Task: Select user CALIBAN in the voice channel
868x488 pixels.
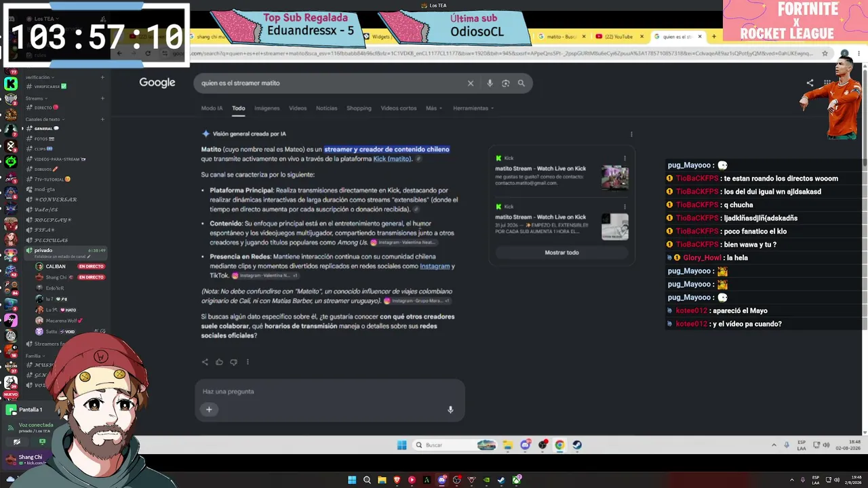Action: tap(56, 266)
